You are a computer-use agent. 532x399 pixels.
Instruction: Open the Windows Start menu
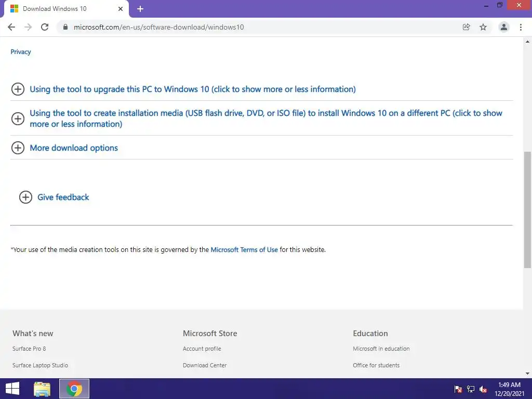click(x=12, y=389)
